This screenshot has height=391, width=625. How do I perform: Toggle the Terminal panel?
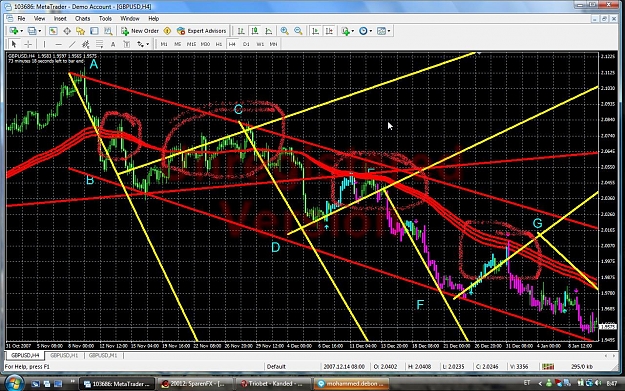pyautogui.click(x=94, y=31)
